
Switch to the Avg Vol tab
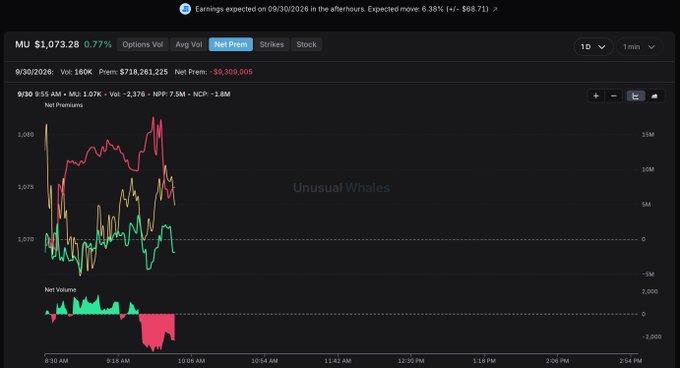(x=189, y=44)
